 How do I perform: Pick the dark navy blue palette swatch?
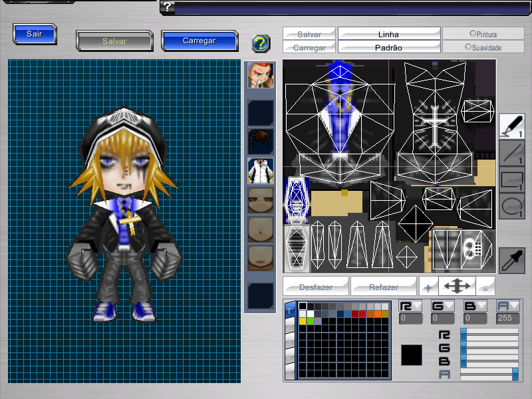[x=340, y=313]
